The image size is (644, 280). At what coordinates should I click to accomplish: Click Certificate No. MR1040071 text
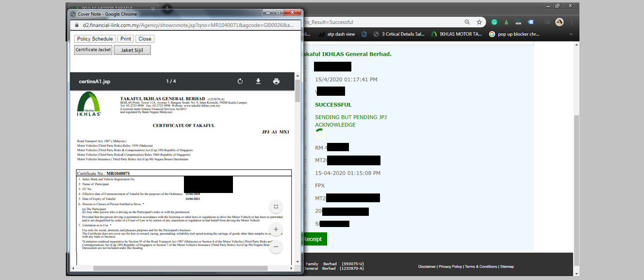(x=103, y=173)
